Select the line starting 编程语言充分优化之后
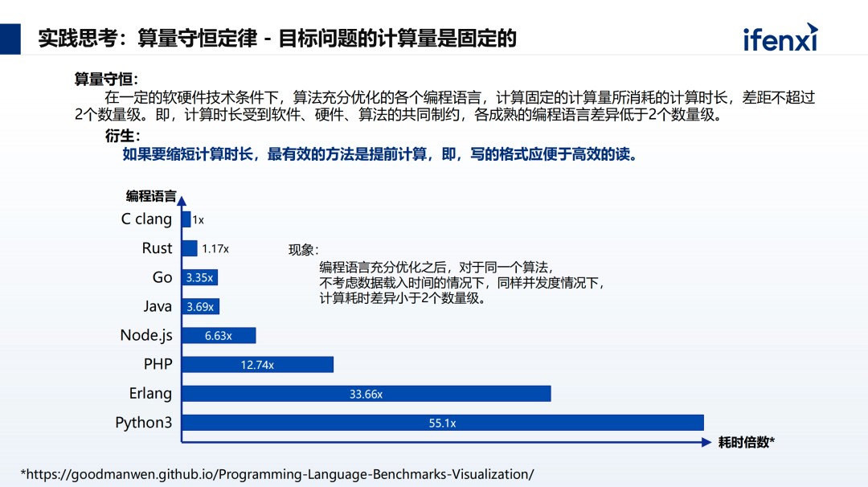Viewport: 868px width, 487px height. [436, 268]
